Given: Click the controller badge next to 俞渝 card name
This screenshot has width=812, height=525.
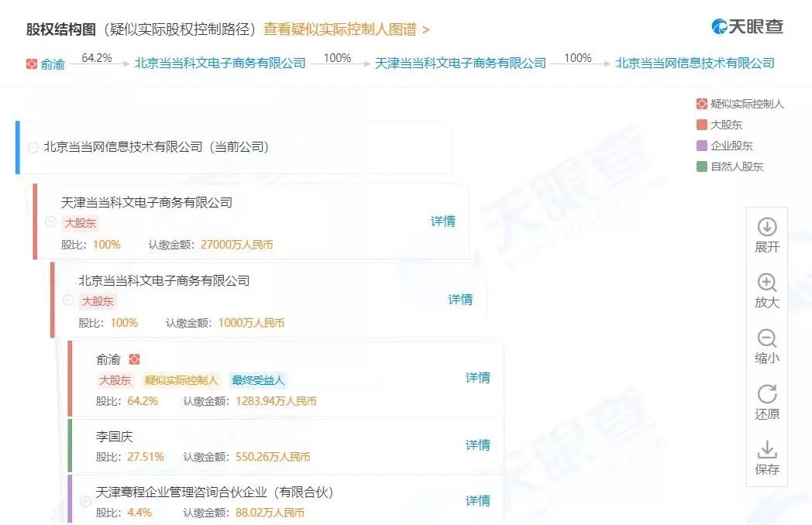Looking at the screenshot, I should (x=134, y=359).
